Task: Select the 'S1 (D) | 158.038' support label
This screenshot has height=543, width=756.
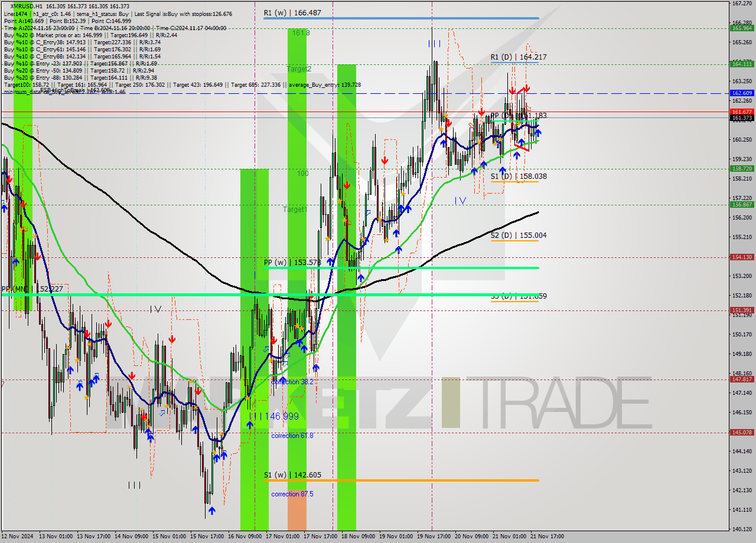Action: [x=518, y=176]
